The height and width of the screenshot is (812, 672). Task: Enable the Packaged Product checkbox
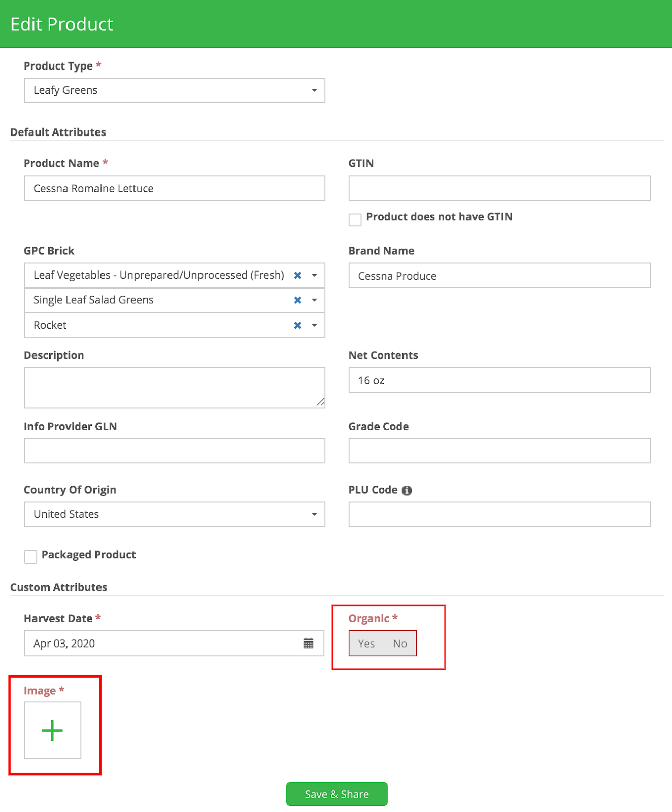coord(30,557)
